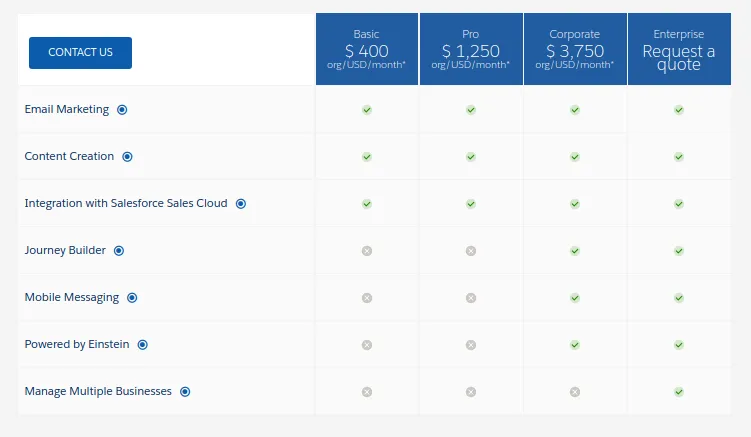Click the Content Creation feature label
The height and width of the screenshot is (437, 751).
pyautogui.click(x=69, y=156)
